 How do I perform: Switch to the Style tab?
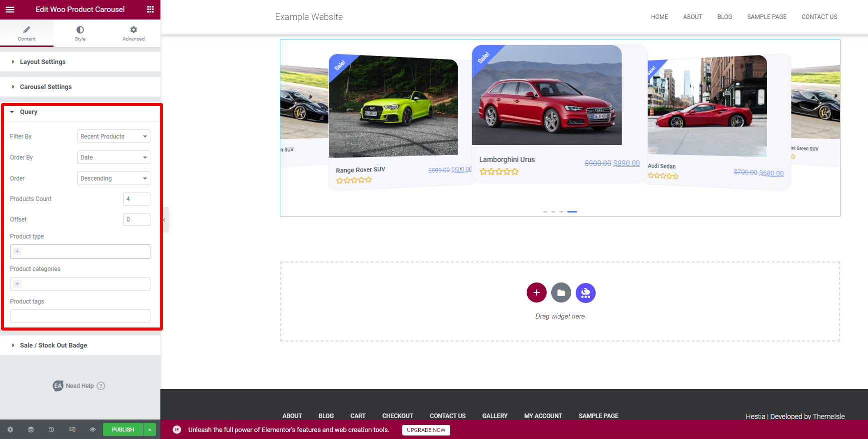pyautogui.click(x=80, y=33)
